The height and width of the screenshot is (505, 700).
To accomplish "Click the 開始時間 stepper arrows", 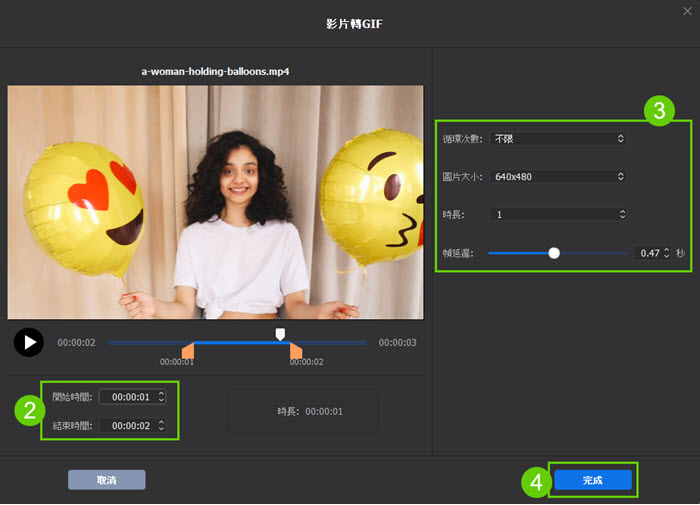I will tap(162, 397).
